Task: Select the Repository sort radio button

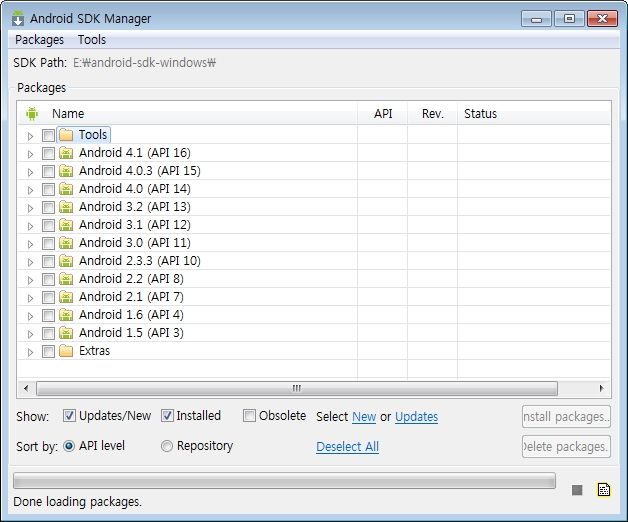Action: 167,446
